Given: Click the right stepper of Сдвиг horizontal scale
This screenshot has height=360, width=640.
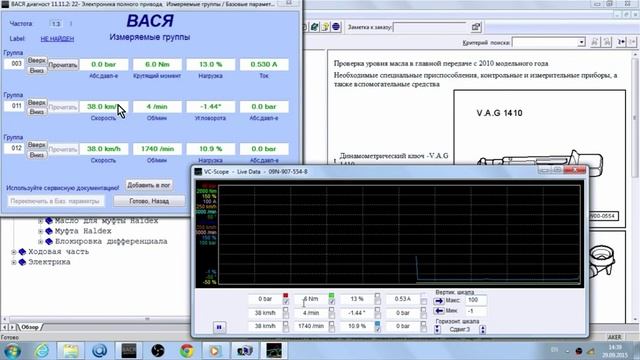Looking at the screenshot, I should (x=482, y=329).
